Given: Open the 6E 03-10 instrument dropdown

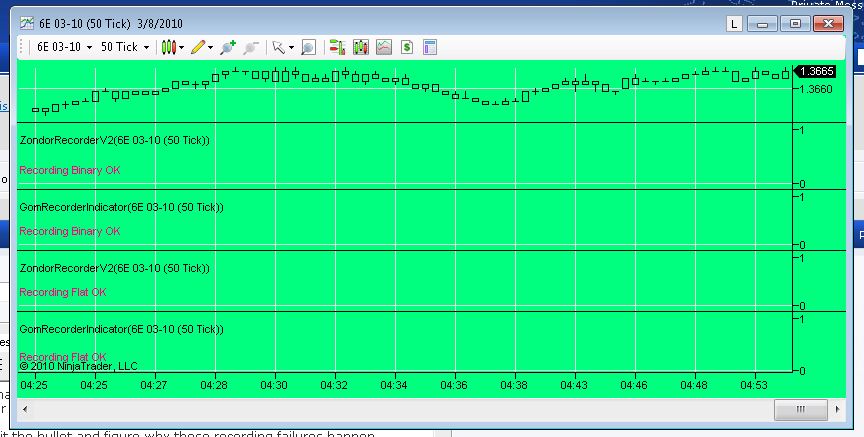Looking at the screenshot, I should [x=64, y=47].
